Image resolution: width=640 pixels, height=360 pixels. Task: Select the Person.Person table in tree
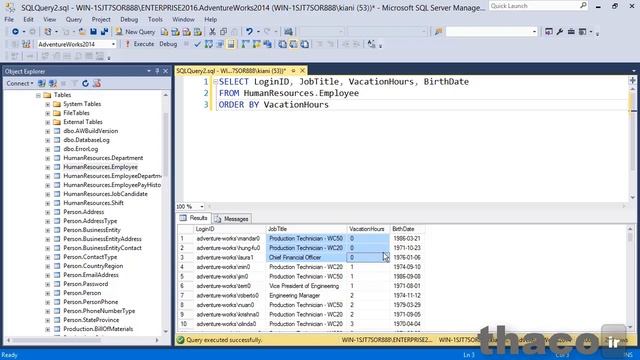[x=82, y=293]
